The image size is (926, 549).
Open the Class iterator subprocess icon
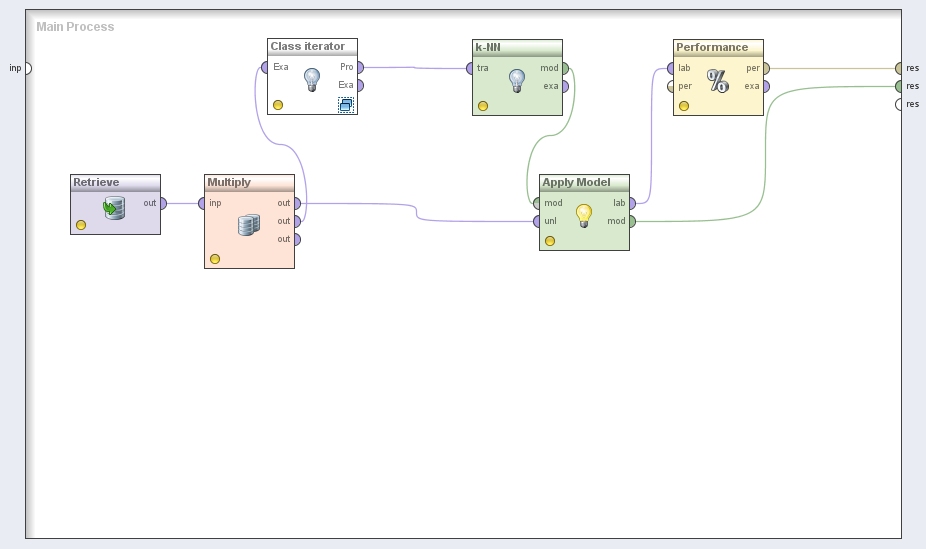coord(345,105)
